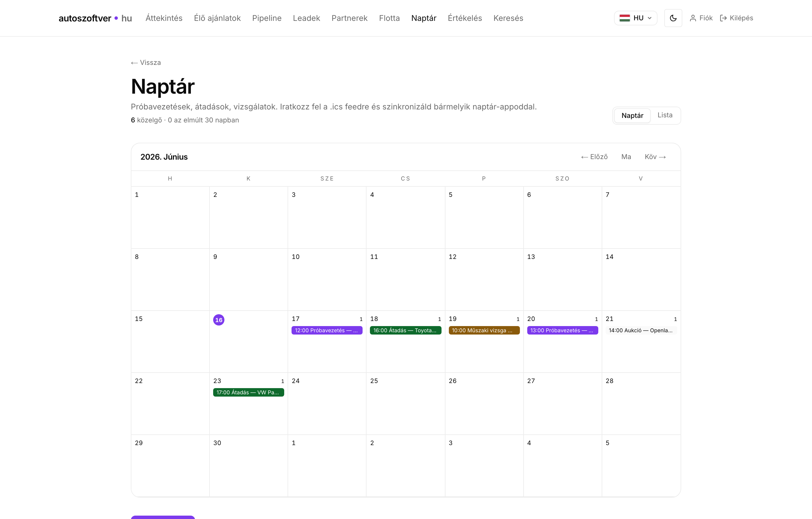This screenshot has height=519, width=812.
Task: Select the June 27 day cell
Action: tap(563, 404)
